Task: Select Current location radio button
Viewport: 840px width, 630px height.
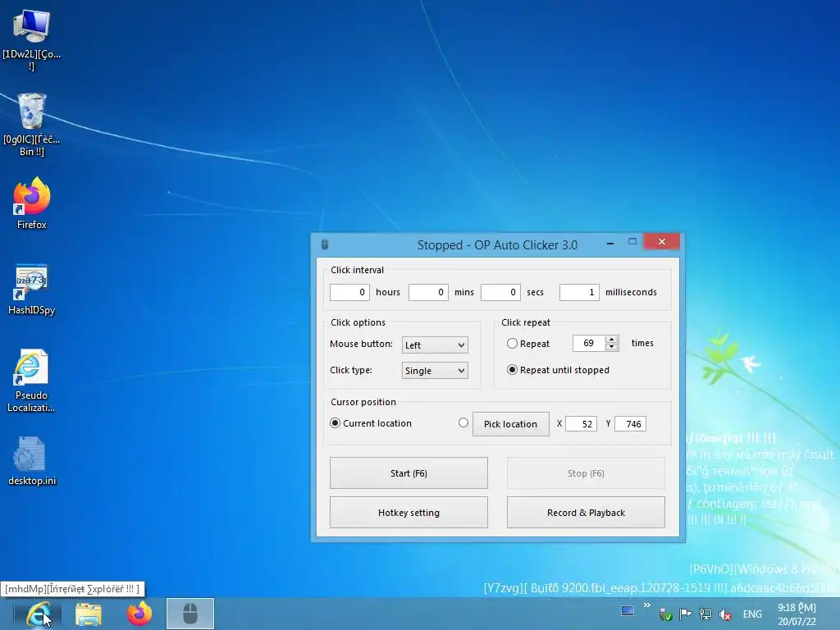Action: point(336,423)
